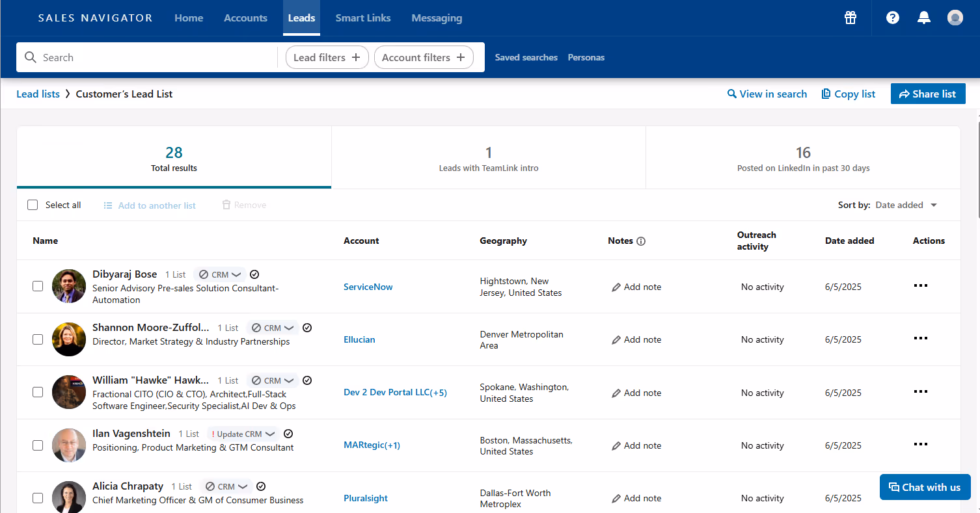Expand the CRM dropdown for Alicia Chrapaty
The image size is (980, 513).
226,486
